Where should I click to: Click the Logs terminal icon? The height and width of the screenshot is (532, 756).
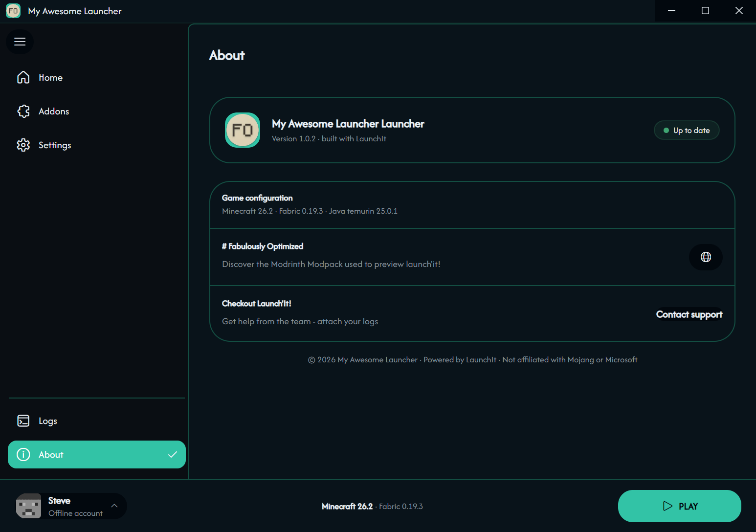pos(23,421)
